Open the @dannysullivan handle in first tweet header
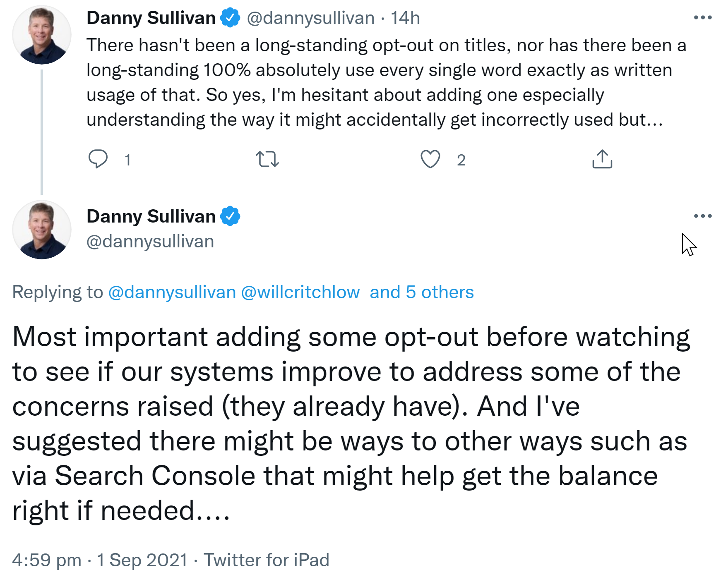This screenshot has height=582, width=728. [310, 18]
